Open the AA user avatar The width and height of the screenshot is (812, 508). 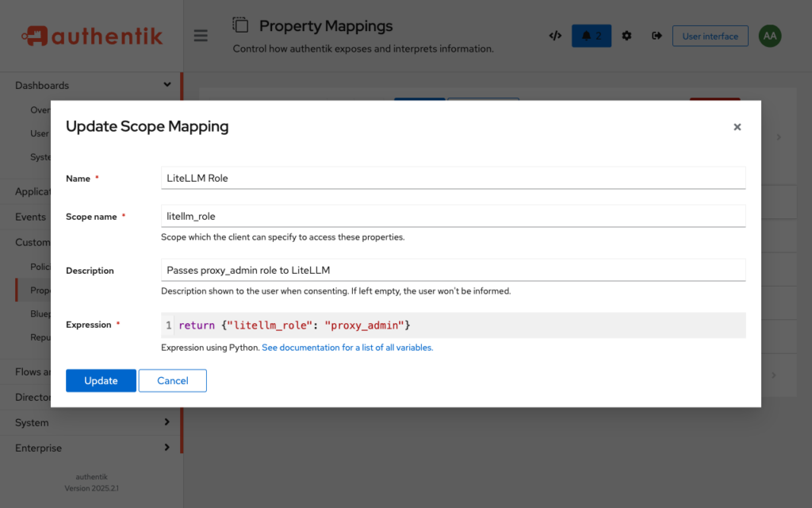(x=770, y=36)
